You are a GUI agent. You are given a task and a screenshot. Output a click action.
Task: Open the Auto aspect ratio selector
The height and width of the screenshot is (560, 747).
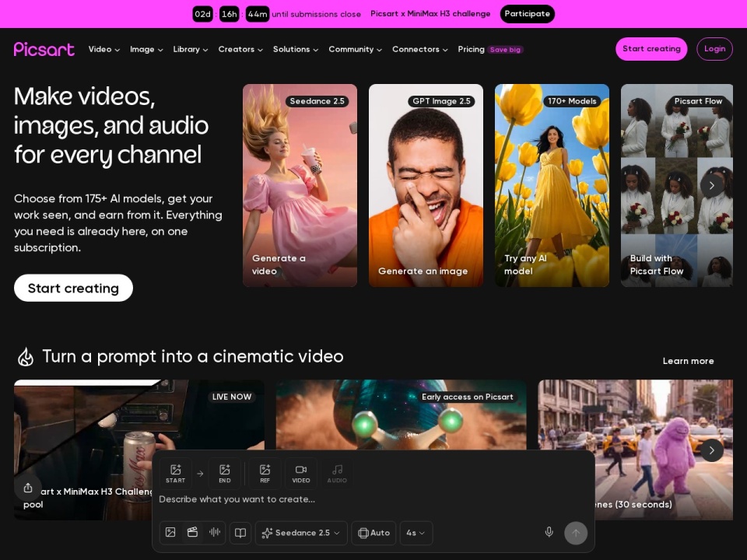[x=374, y=533]
